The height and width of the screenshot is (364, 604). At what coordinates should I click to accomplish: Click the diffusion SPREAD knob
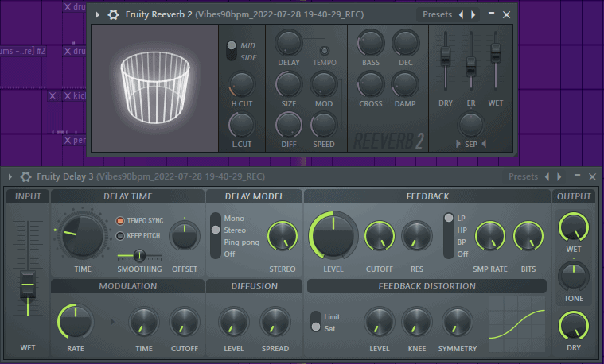(x=275, y=322)
